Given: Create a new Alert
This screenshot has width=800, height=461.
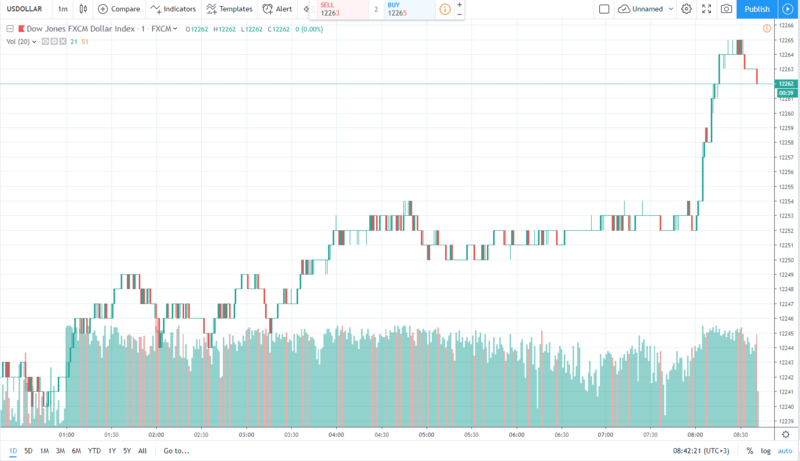Looking at the screenshot, I should [x=277, y=9].
